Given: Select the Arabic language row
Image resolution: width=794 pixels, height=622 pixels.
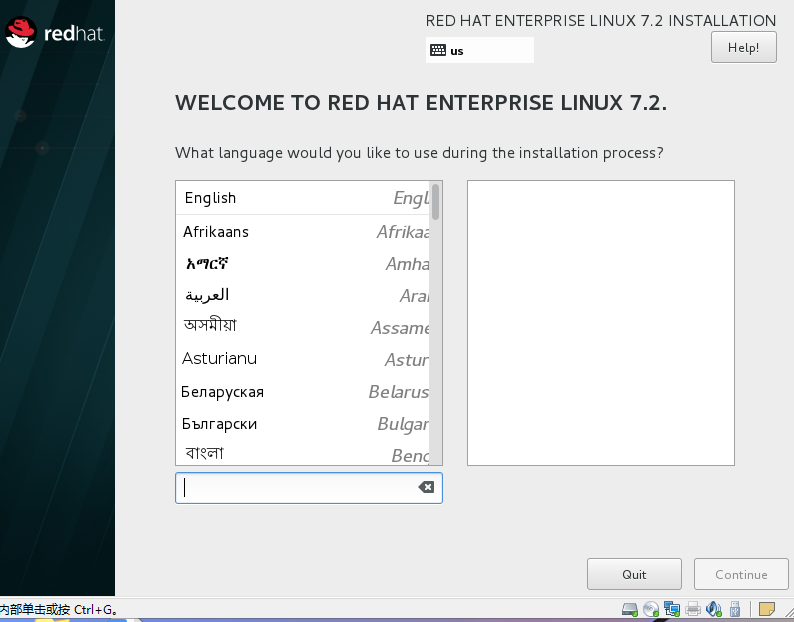Looking at the screenshot, I should coord(302,295).
